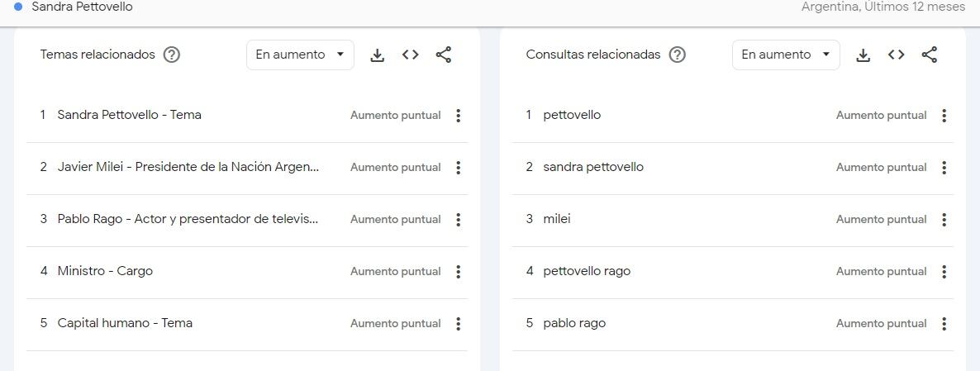The image size is (980, 371).
Task: Open options menu for milei query
Action: (944, 219)
